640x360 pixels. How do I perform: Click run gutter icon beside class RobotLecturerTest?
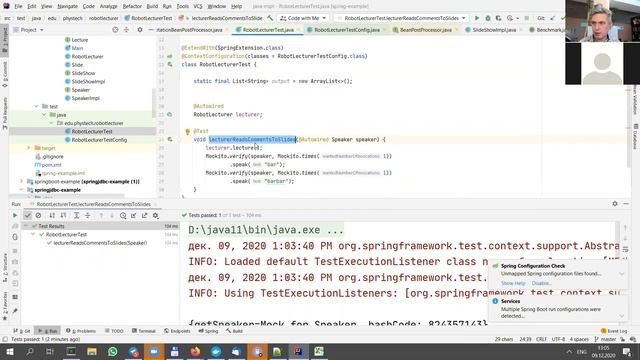(170, 64)
